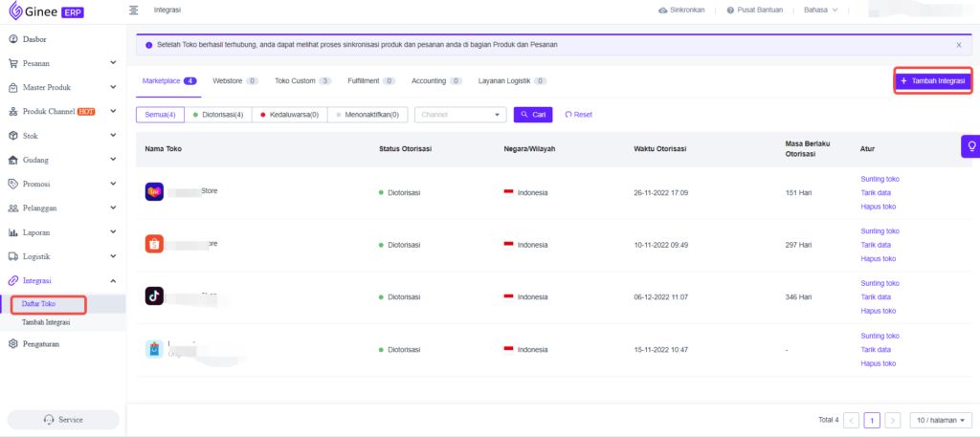
Task: Click the Gudang warehouse icon
Action: click(x=13, y=160)
